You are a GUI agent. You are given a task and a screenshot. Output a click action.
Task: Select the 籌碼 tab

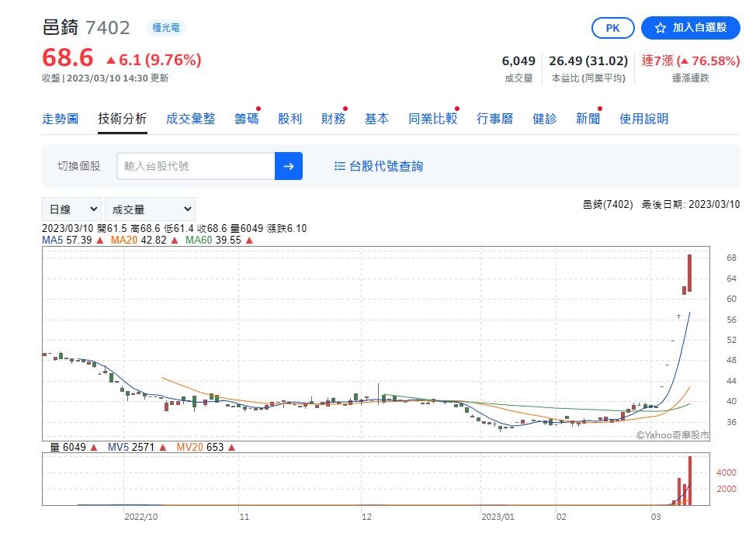(246, 119)
